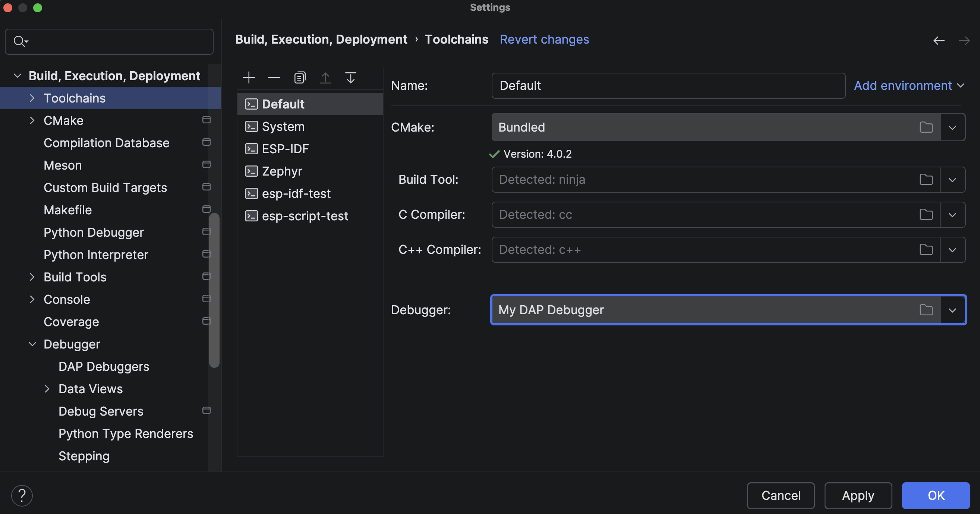Expand the Add environment dropdown

pos(909,86)
